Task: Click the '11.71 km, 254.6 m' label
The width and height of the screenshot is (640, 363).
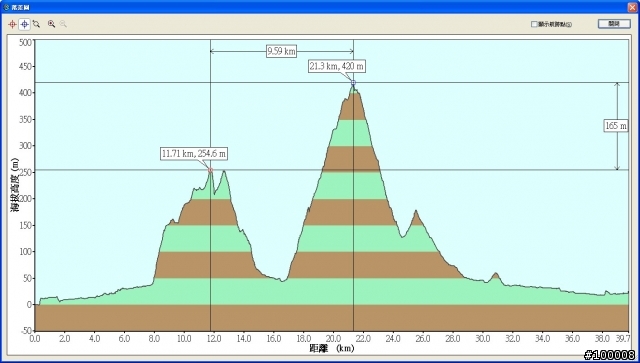Action: [194, 154]
